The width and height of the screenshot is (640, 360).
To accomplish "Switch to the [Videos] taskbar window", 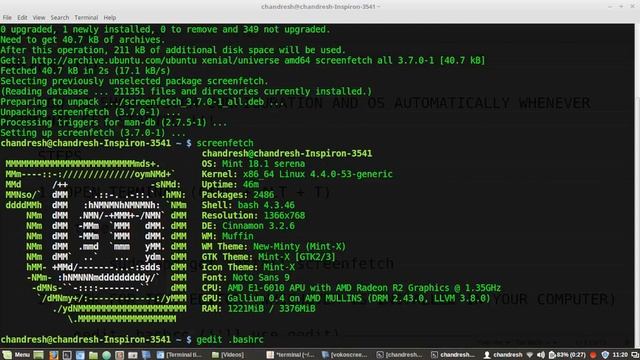I will point(228,355).
